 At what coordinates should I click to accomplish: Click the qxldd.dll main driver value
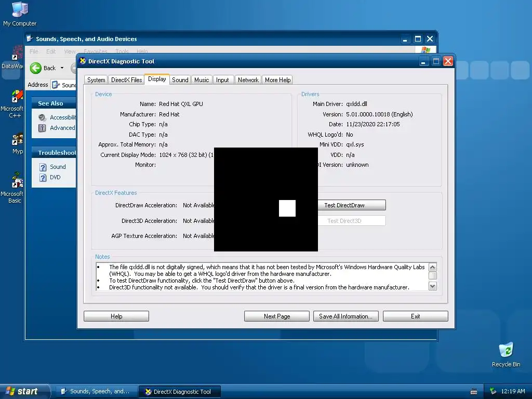click(x=356, y=104)
